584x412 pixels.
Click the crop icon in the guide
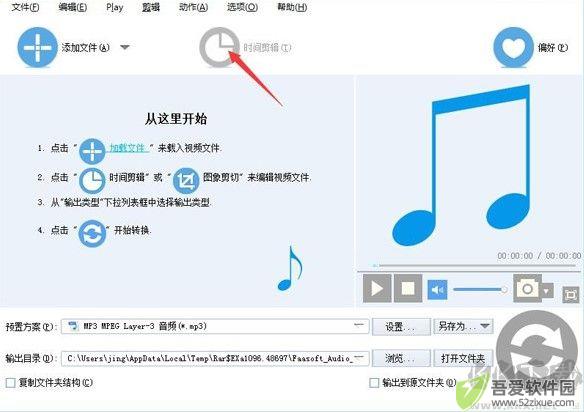click(x=185, y=181)
